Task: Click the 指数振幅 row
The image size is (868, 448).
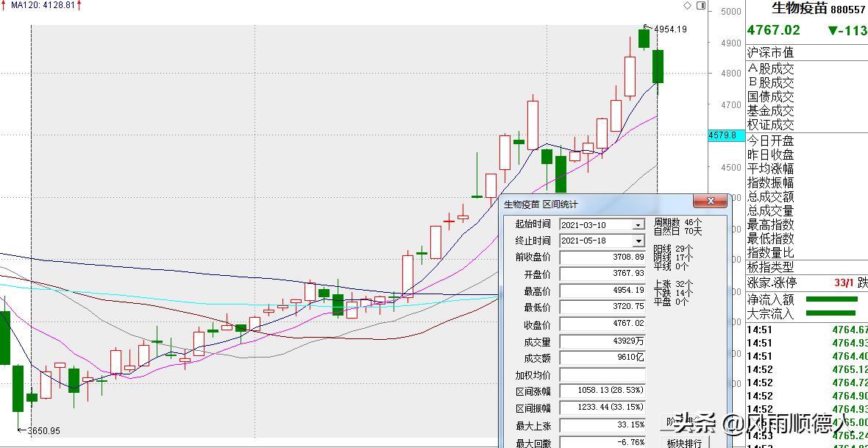Action: click(807, 182)
